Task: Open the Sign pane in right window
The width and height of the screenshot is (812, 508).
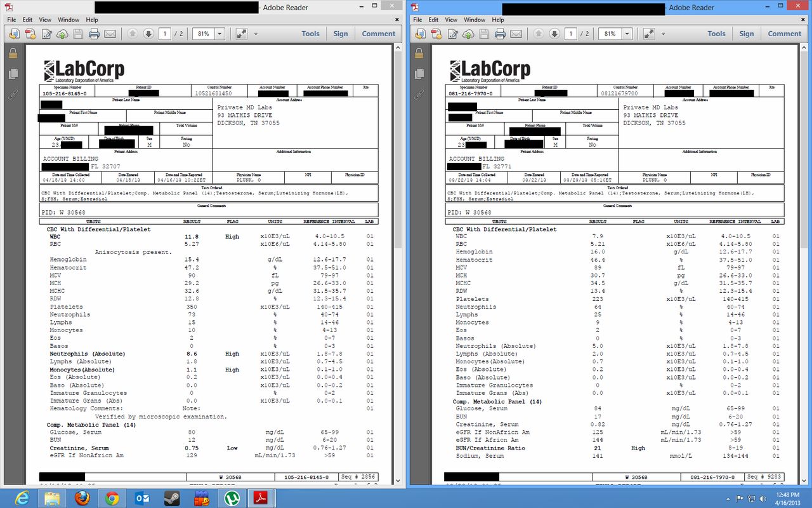Action: click(747, 34)
